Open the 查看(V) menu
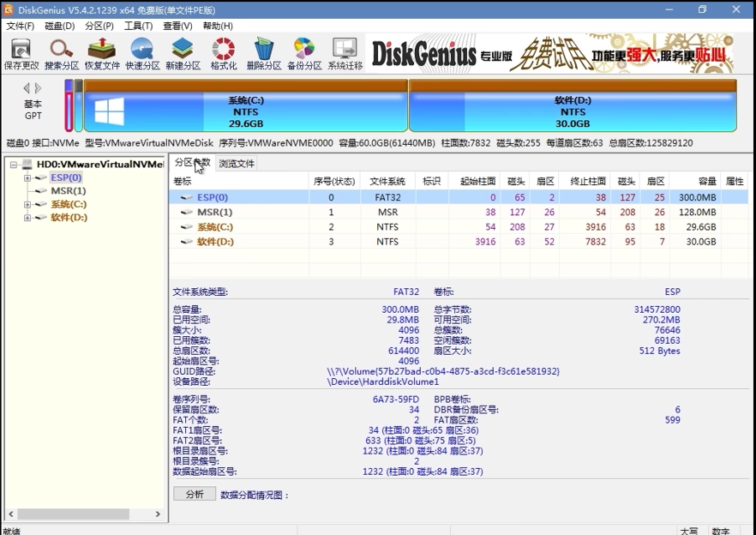This screenshot has height=535, width=756. [177, 26]
